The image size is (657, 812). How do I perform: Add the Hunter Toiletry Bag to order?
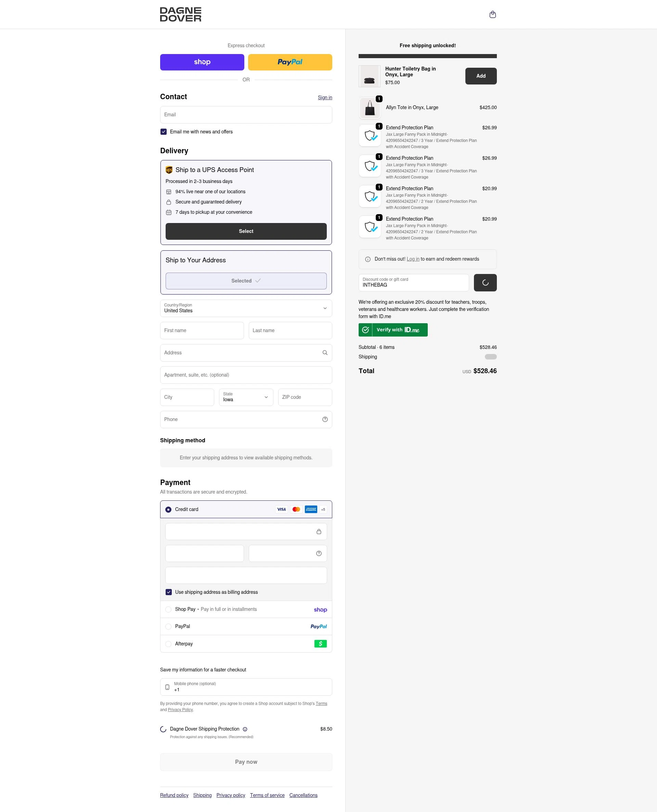[481, 76]
